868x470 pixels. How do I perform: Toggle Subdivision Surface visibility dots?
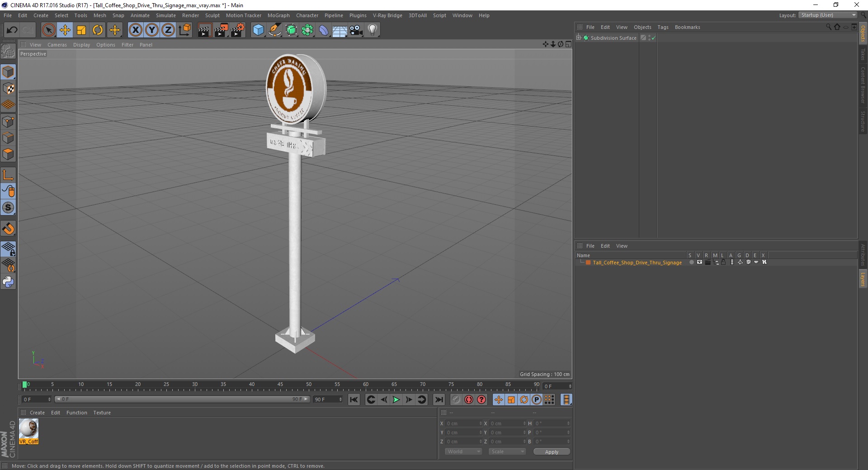(649, 38)
